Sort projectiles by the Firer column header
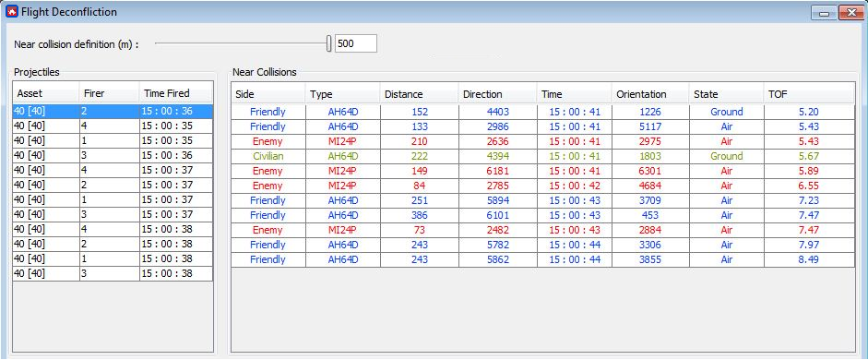Viewport: 868px width, 360px height. [109, 93]
